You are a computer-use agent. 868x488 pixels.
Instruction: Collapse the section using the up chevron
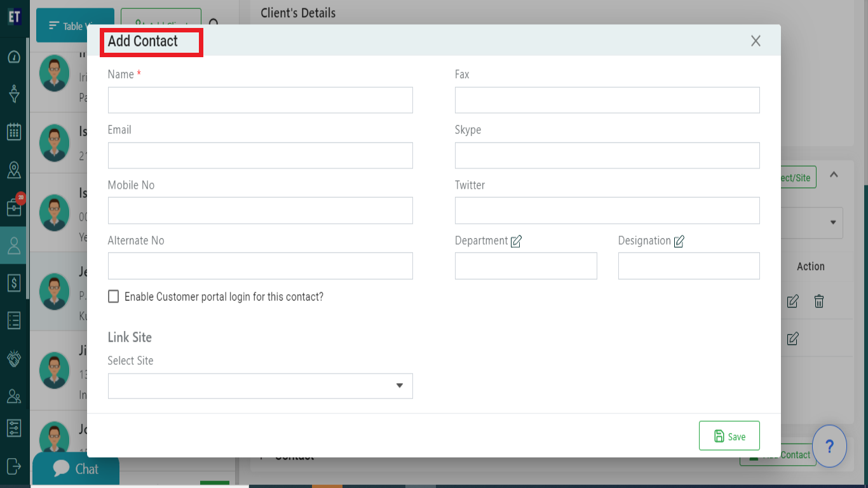(834, 175)
